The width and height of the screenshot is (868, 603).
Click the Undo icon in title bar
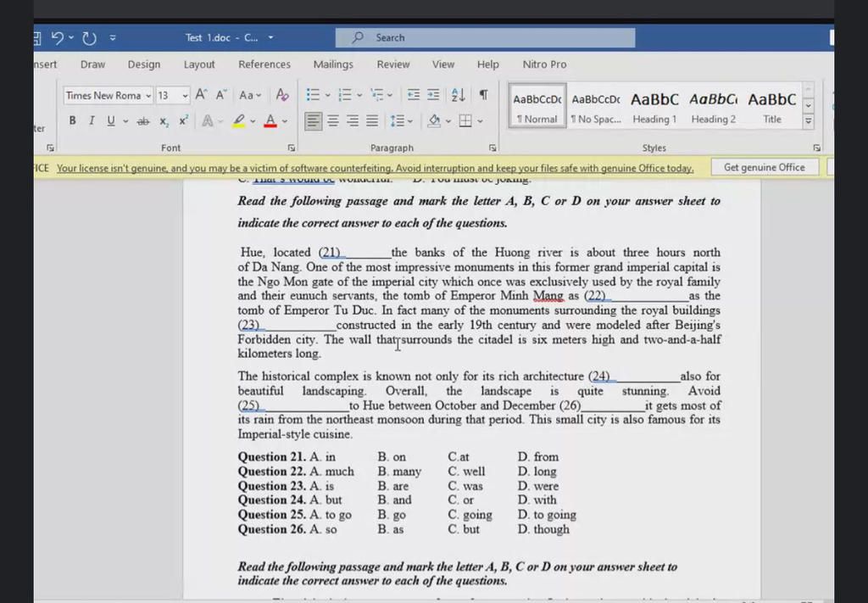tap(58, 37)
